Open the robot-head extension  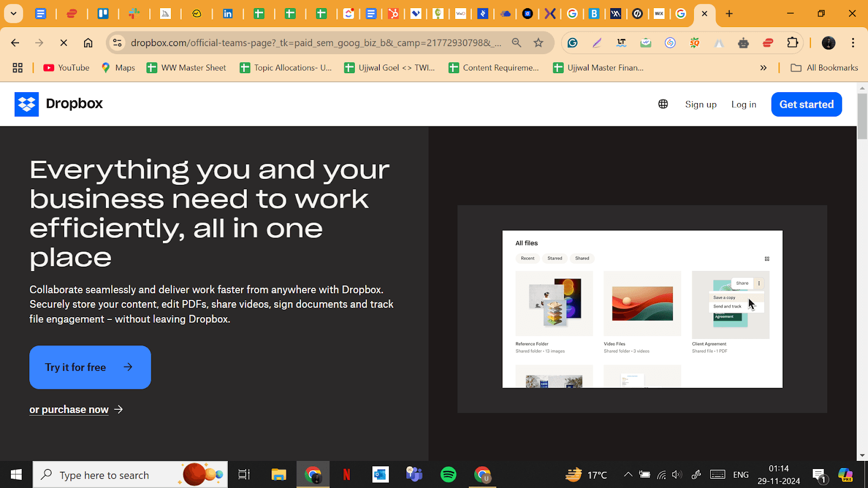point(743,43)
